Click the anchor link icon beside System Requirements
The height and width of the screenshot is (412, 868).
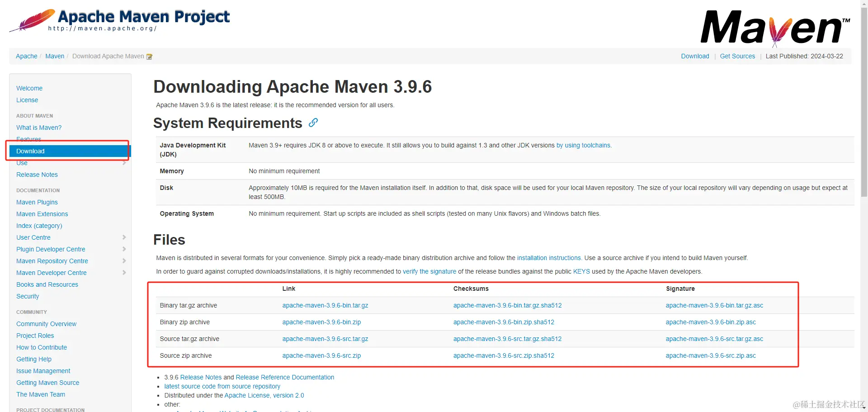(x=313, y=123)
